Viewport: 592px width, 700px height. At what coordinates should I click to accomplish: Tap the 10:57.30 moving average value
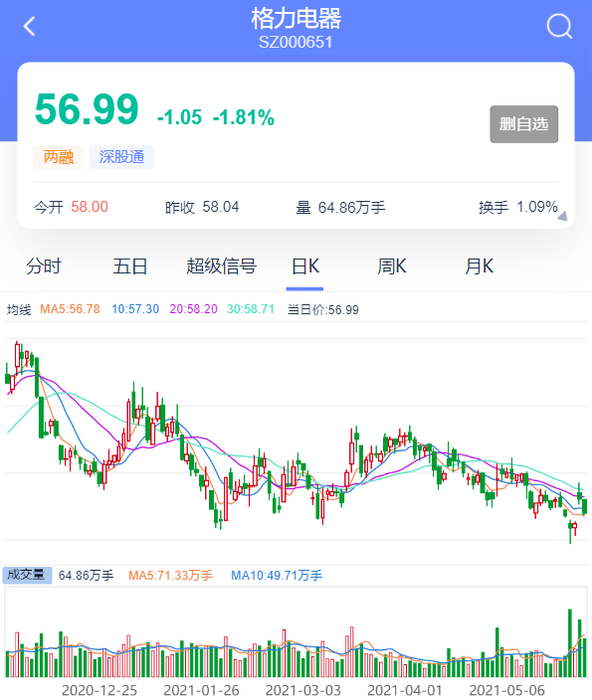135,309
